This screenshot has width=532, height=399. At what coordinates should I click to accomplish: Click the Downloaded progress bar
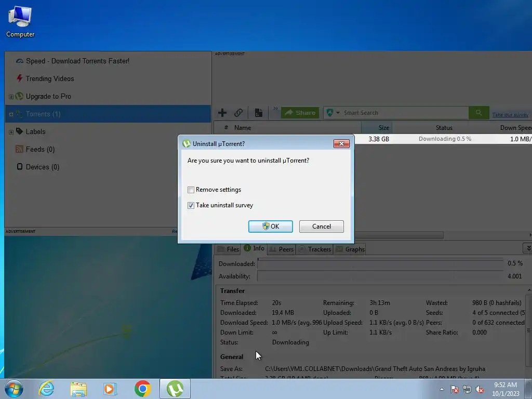(x=380, y=264)
